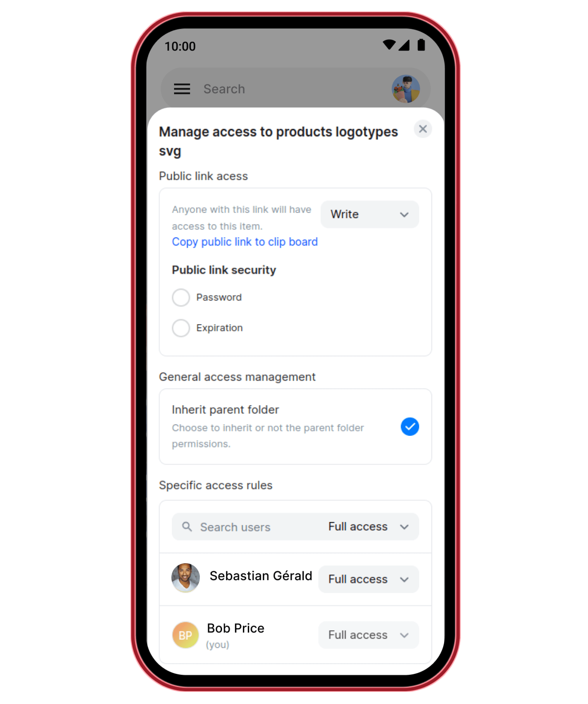Click the magnifier icon in Search users
Image resolution: width=588 pixels, height=704 pixels.
click(x=187, y=527)
